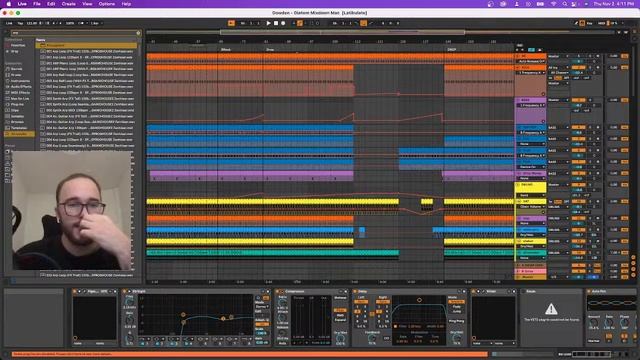Toggle the teal show-section button above track headers
Viewport: 640px width, 360px height.
[531, 50]
